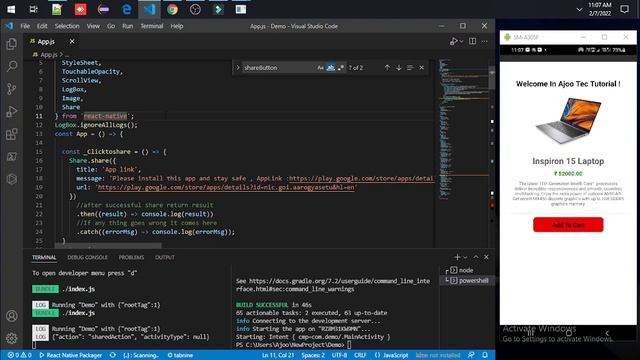This screenshot has width=640, height=360.
Task: Open the Accounts icon in activity bar
Action: click(x=11, y=316)
